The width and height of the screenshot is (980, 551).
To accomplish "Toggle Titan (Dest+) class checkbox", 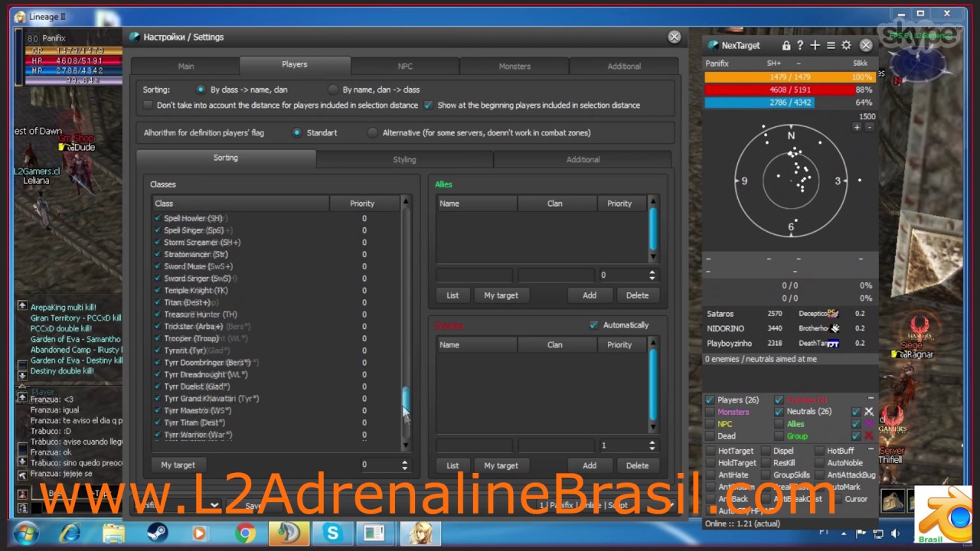I will point(158,302).
